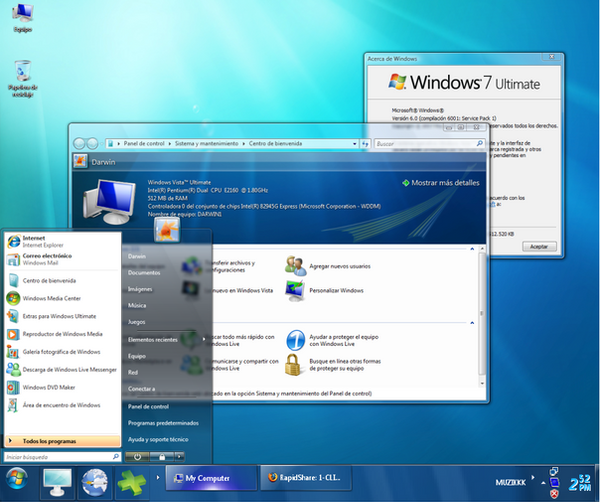Click the Windows Start orb
This screenshot has height=502, width=600.
(17, 478)
